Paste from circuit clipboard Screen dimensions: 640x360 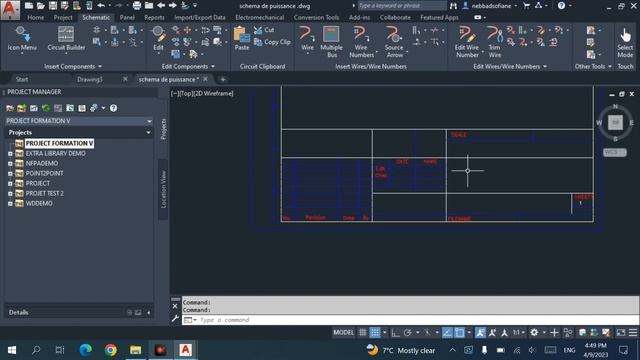(x=242, y=39)
